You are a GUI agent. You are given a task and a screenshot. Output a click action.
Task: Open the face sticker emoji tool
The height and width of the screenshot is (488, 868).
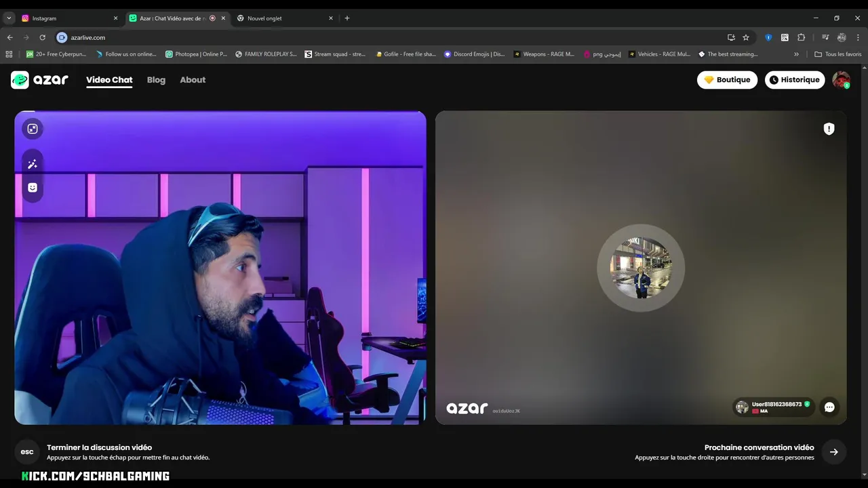33,188
